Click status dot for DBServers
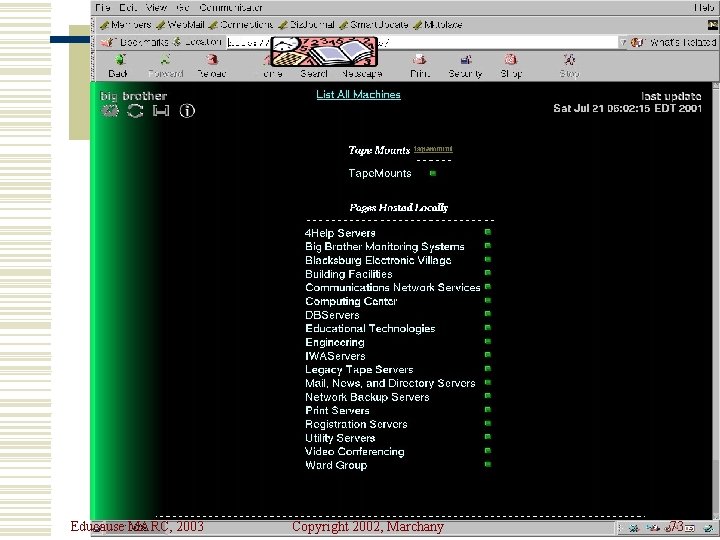This screenshot has height=540, width=720. [488, 314]
